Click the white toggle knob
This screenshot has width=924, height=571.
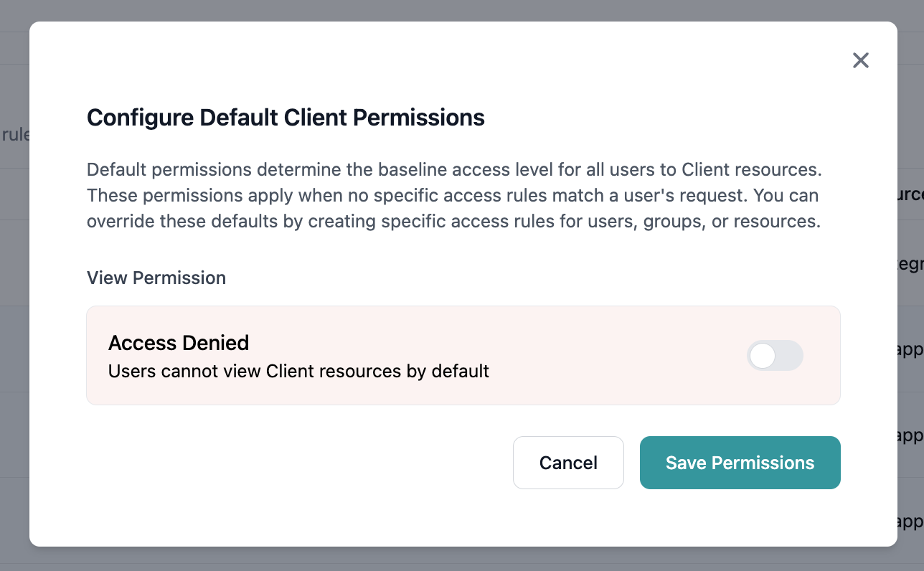(x=763, y=356)
